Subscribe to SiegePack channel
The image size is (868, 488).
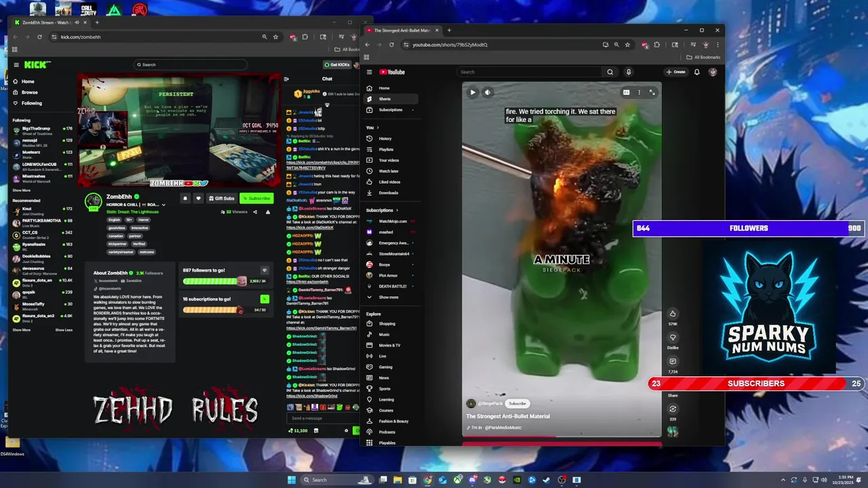coord(517,403)
